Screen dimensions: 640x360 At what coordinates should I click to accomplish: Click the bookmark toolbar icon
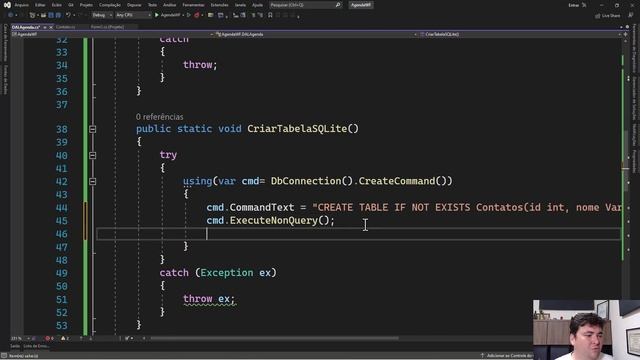click(x=270, y=15)
